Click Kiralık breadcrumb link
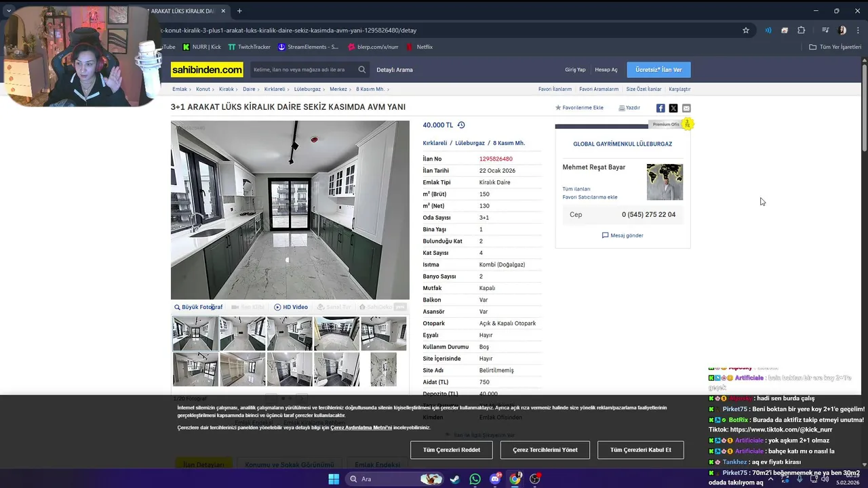Screen dimensions: 868x488 coord(226,89)
